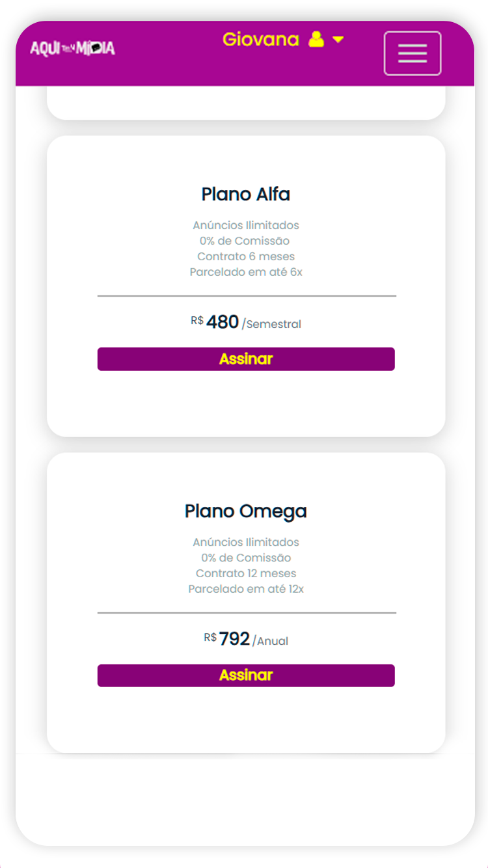Click the R$ 480 semestral price
Screen dimensions: 488x868
[246, 322]
